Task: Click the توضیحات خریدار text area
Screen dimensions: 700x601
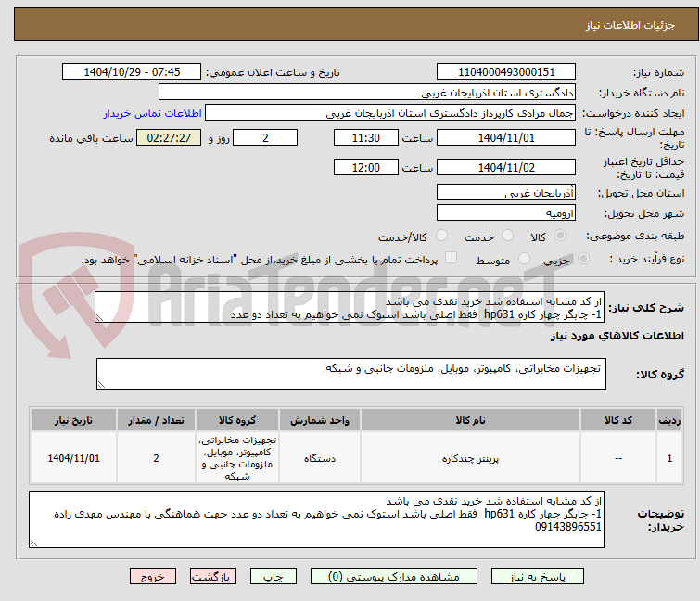Action: [x=316, y=519]
